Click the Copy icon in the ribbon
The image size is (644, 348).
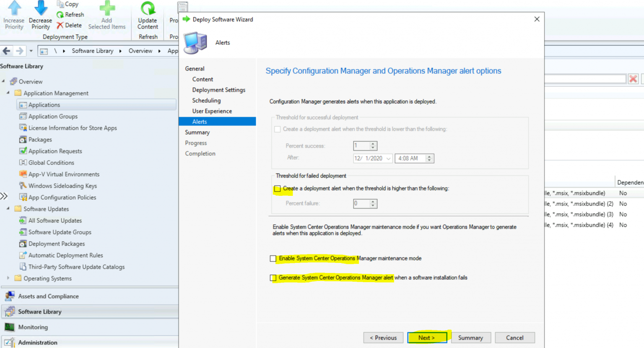(x=61, y=4)
